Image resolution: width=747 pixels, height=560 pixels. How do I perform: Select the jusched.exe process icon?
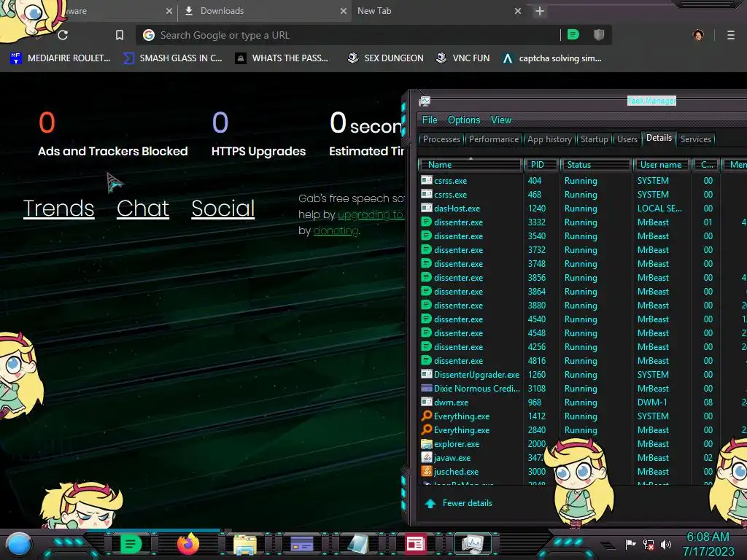(426, 472)
